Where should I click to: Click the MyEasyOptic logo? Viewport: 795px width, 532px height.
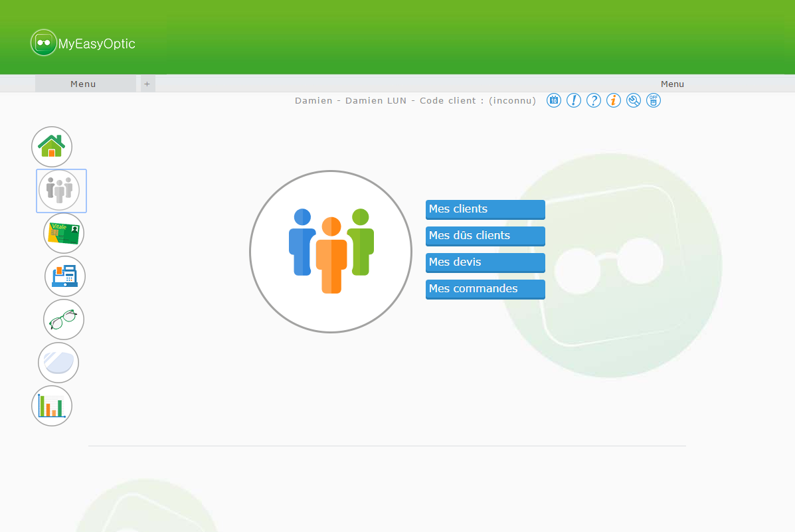(83, 43)
